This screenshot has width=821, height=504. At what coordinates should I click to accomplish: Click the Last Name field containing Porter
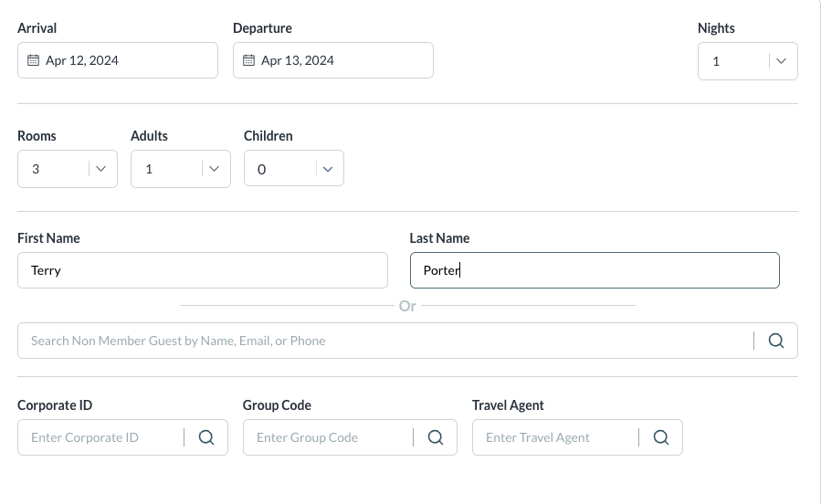pyautogui.click(x=594, y=270)
